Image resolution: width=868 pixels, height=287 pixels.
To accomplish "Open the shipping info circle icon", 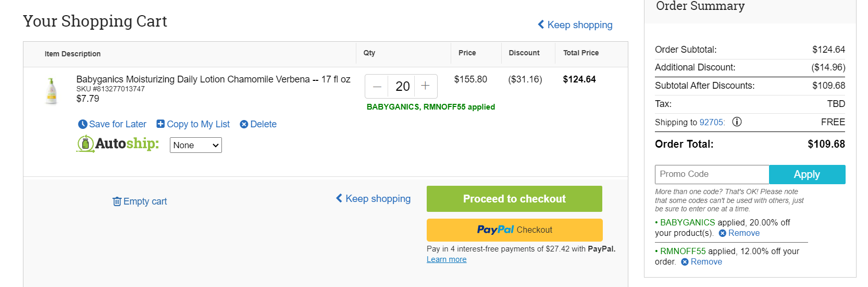I will pyautogui.click(x=737, y=122).
